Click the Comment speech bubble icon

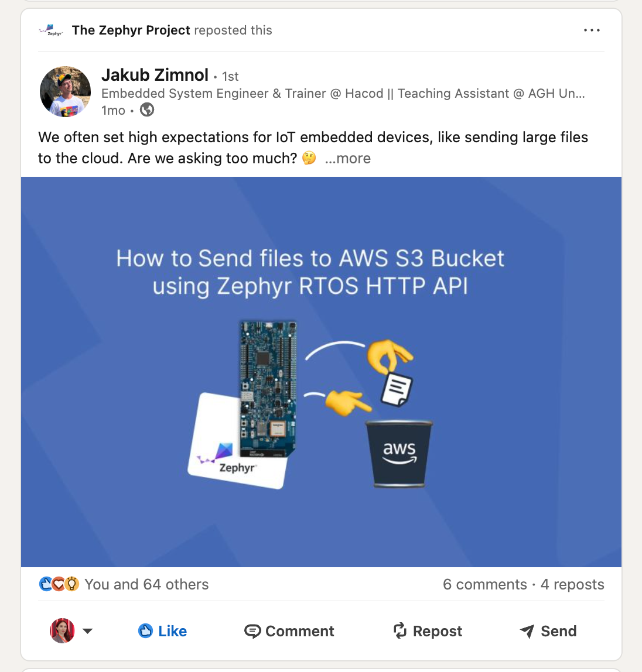click(252, 631)
